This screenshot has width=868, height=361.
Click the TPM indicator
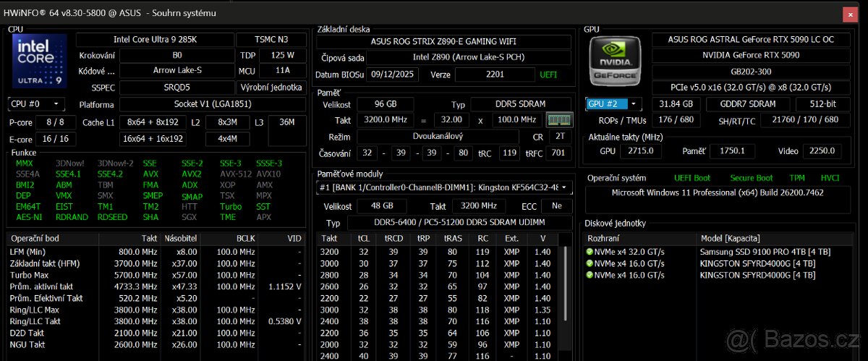coord(796,178)
